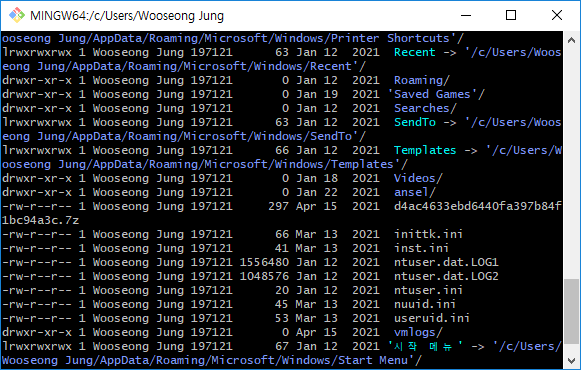
Task: Click the 'Searches/' directory entry
Action: (425, 108)
